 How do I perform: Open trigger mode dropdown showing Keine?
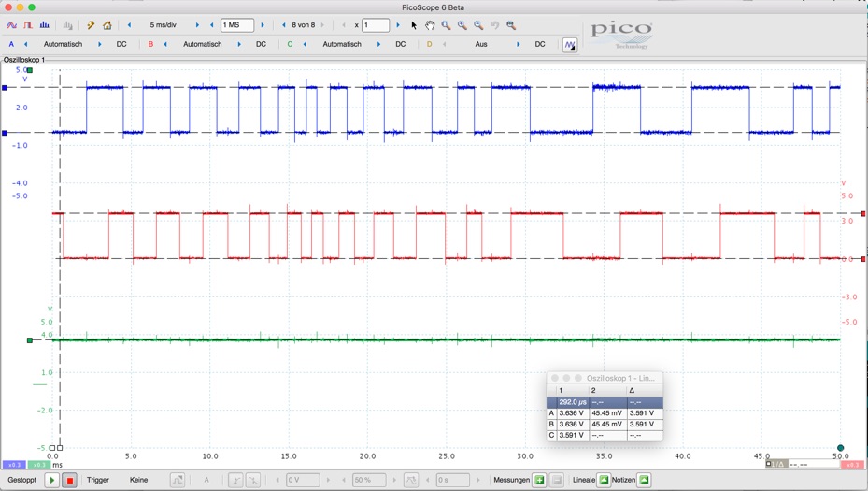tap(139, 480)
